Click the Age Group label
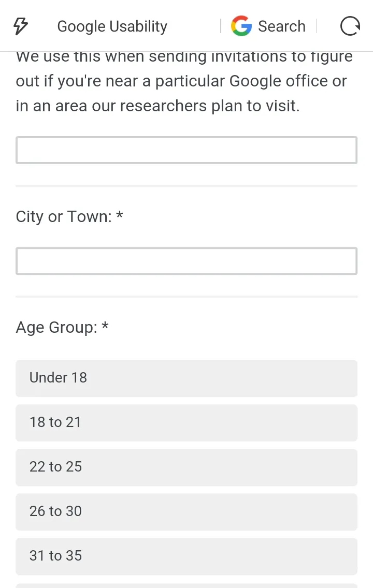Image resolution: width=373 pixels, height=588 pixels. 56,328
